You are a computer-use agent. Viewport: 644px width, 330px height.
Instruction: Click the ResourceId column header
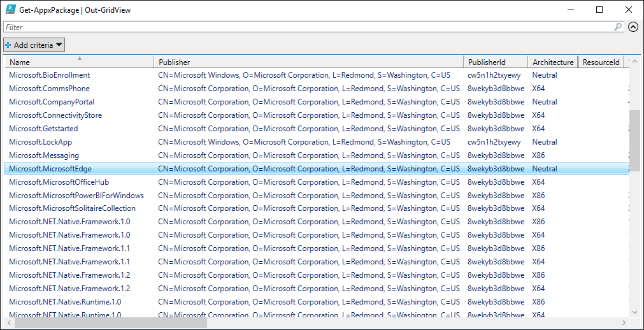pyautogui.click(x=601, y=62)
